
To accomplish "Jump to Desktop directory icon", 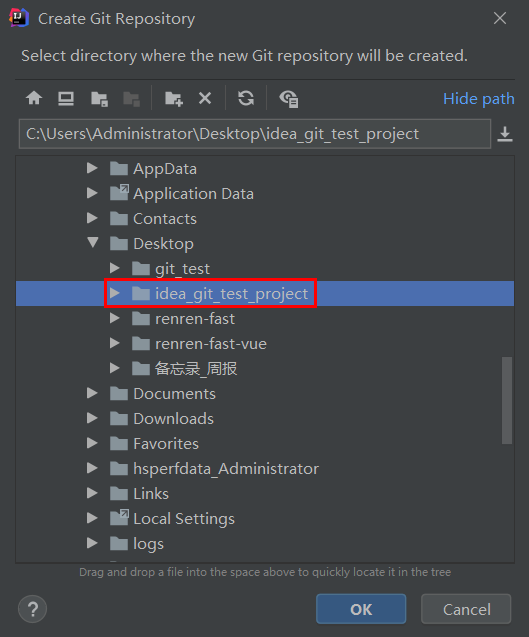I will (x=66, y=98).
